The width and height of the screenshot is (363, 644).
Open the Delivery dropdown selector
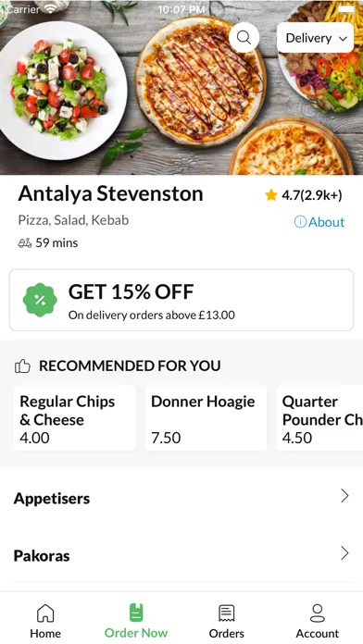click(316, 38)
